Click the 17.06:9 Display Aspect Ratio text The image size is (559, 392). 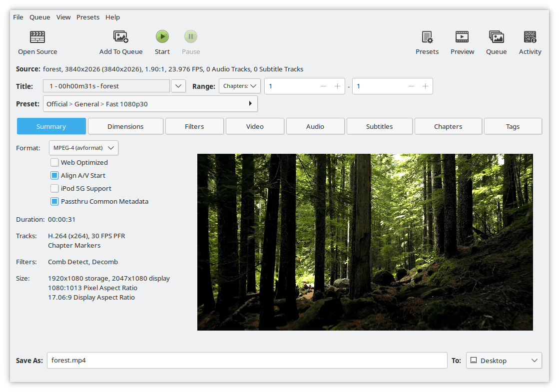tap(91, 297)
